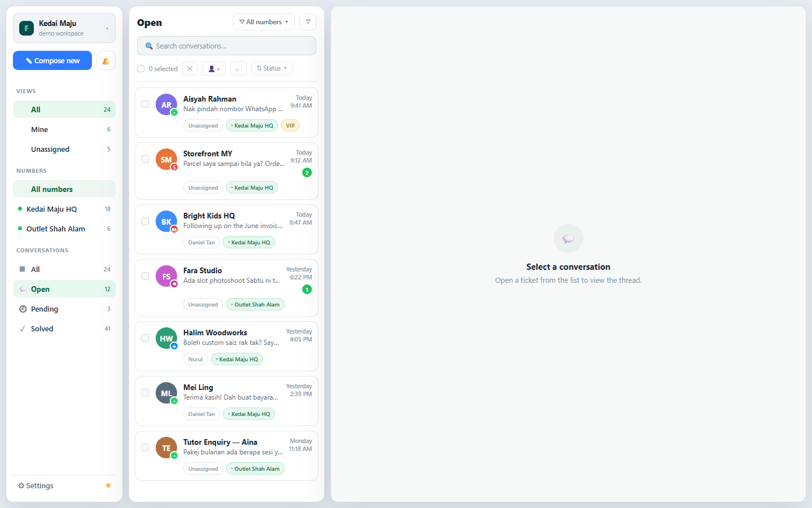Tick the Storefront MY conversation checkbox

coord(145,159)
